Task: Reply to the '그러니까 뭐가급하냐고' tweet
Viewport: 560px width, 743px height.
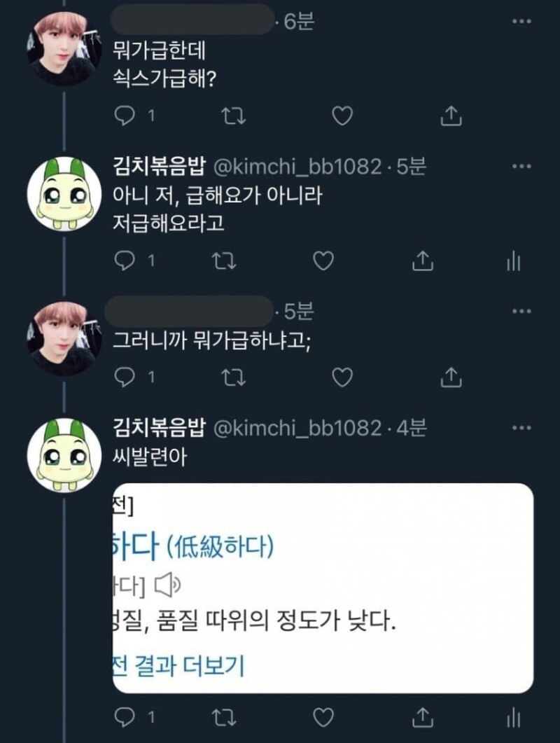Action: (124, 378)
